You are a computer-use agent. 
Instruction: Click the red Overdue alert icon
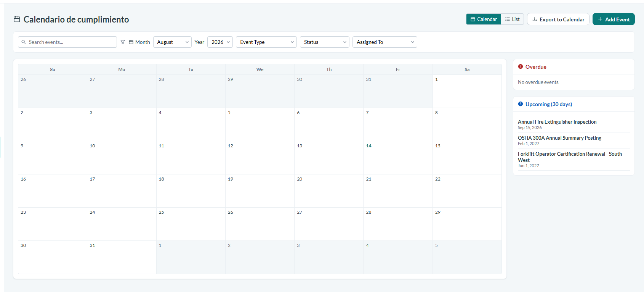(x=521, y=66)
